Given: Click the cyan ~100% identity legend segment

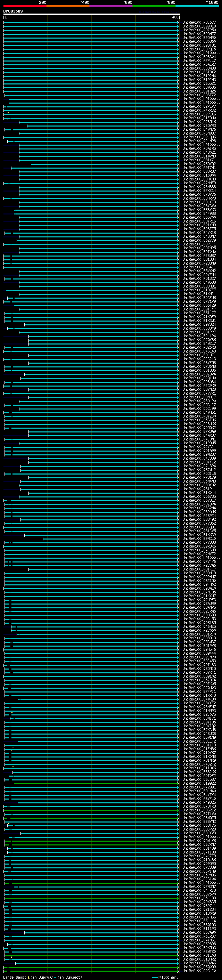Looking at the screenshot, I should click(197, 6).
